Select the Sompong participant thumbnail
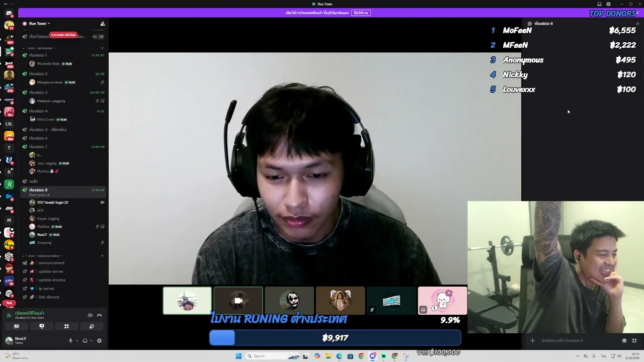644x362 pixels. tap(391, 301)
